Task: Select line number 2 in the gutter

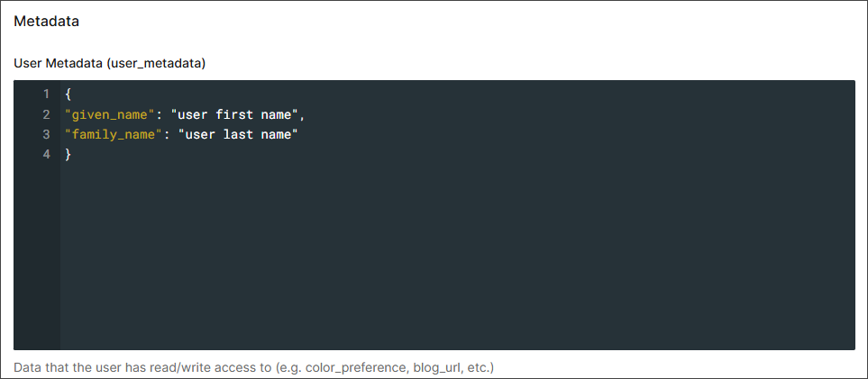Action: click(x=47, y=114)
